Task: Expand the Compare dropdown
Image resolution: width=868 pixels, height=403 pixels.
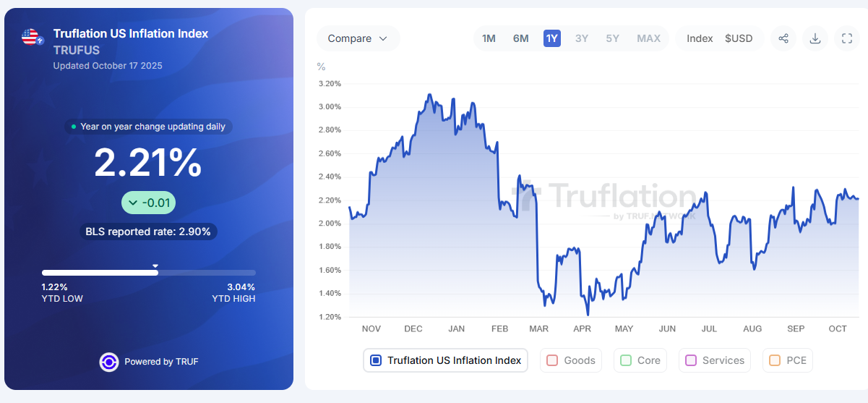Action: point(358,38)
